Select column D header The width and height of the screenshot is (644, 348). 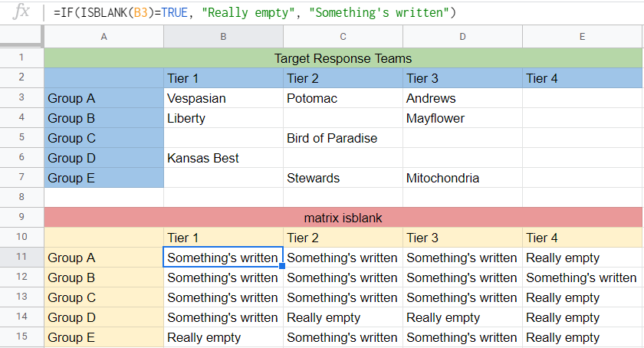462,37
